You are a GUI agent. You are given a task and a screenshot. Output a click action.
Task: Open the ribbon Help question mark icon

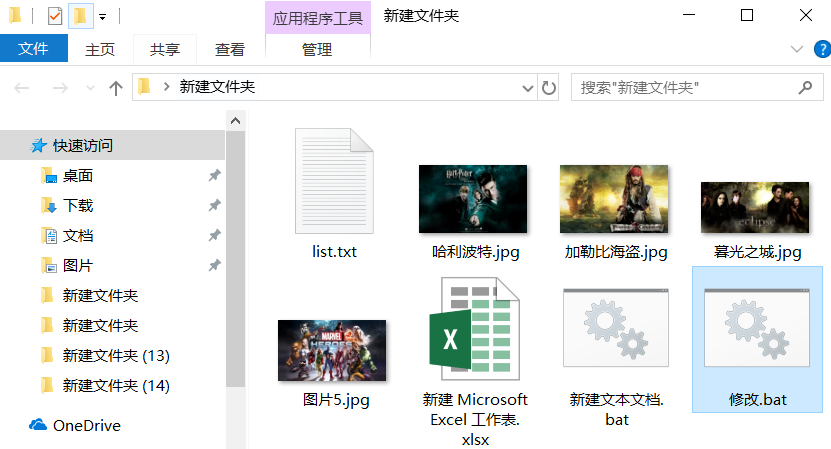coord(818,49)
